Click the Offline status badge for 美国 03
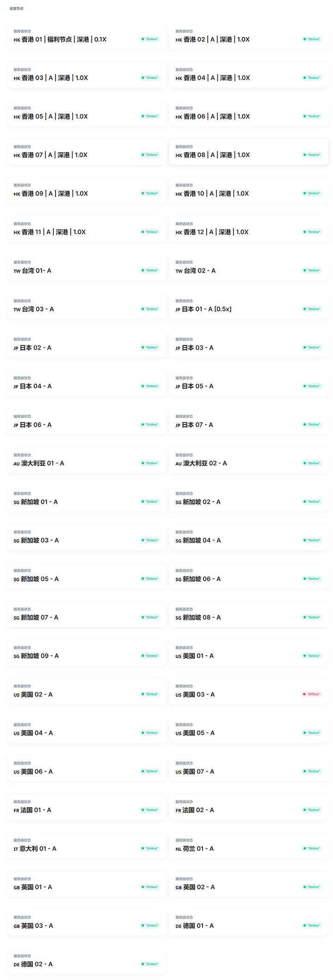The width and height of the screenshot is (333, 980). [x=312, y=694]
